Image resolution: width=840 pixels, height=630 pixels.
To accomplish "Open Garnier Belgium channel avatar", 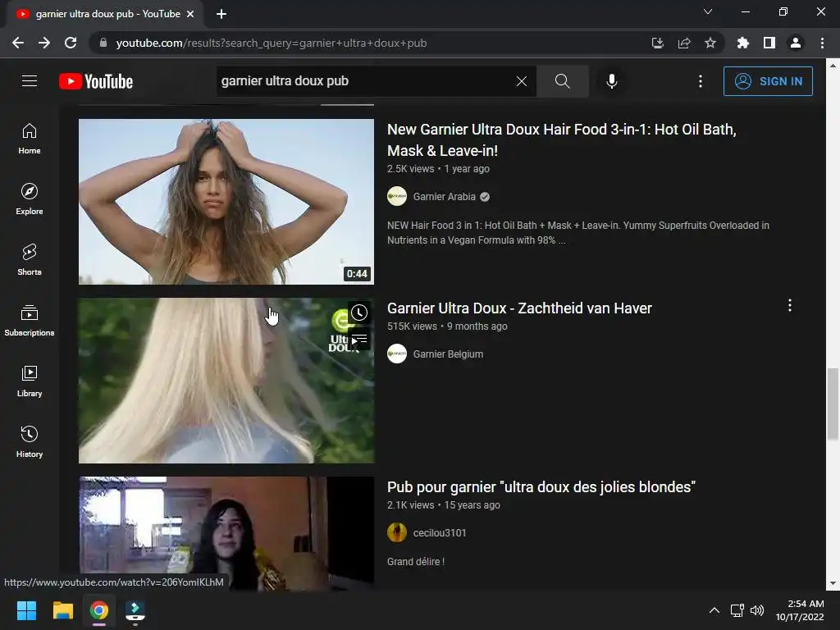I will [397, 354].
